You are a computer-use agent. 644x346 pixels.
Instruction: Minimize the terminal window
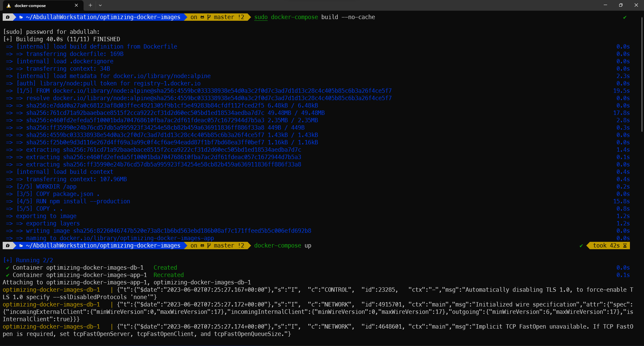(605, 5)
